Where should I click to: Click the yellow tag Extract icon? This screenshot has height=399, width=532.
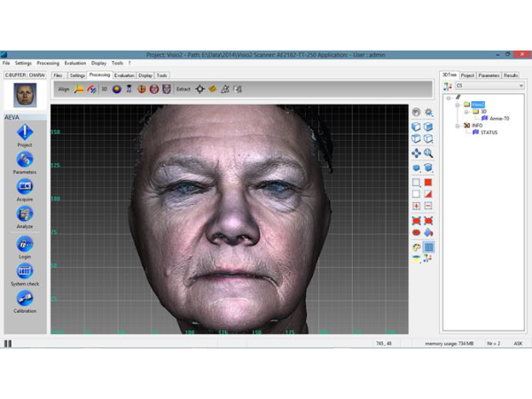pos(213,90)
